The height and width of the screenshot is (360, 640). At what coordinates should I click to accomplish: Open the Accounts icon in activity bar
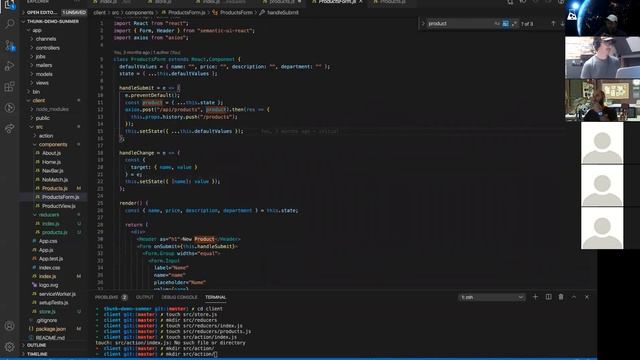(9, 326)
